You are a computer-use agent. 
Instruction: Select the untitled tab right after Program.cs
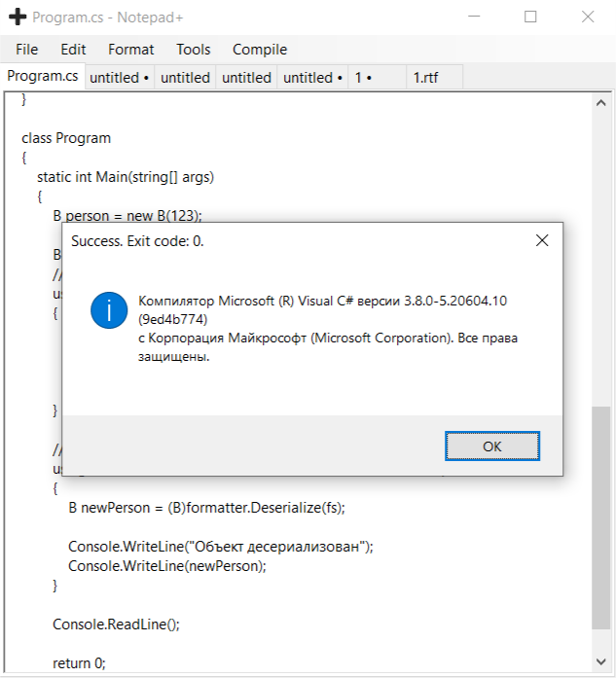[x=120, y=78]
